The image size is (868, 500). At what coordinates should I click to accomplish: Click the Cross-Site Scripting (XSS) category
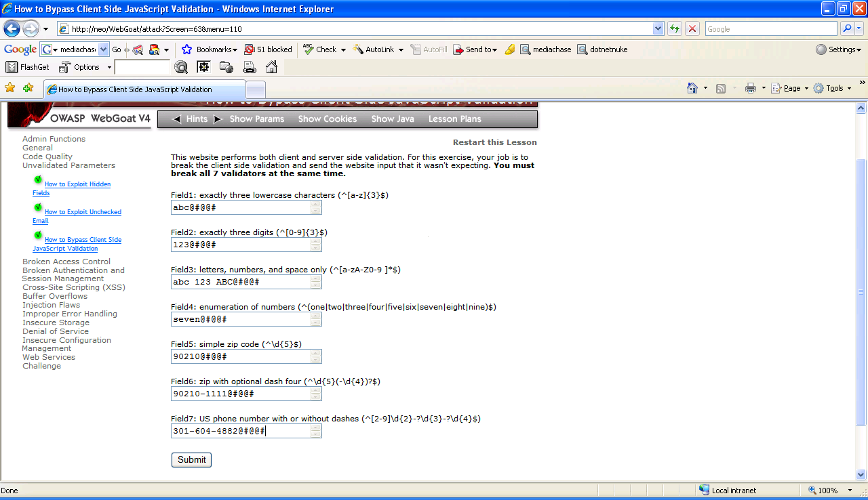pos(73,287)
